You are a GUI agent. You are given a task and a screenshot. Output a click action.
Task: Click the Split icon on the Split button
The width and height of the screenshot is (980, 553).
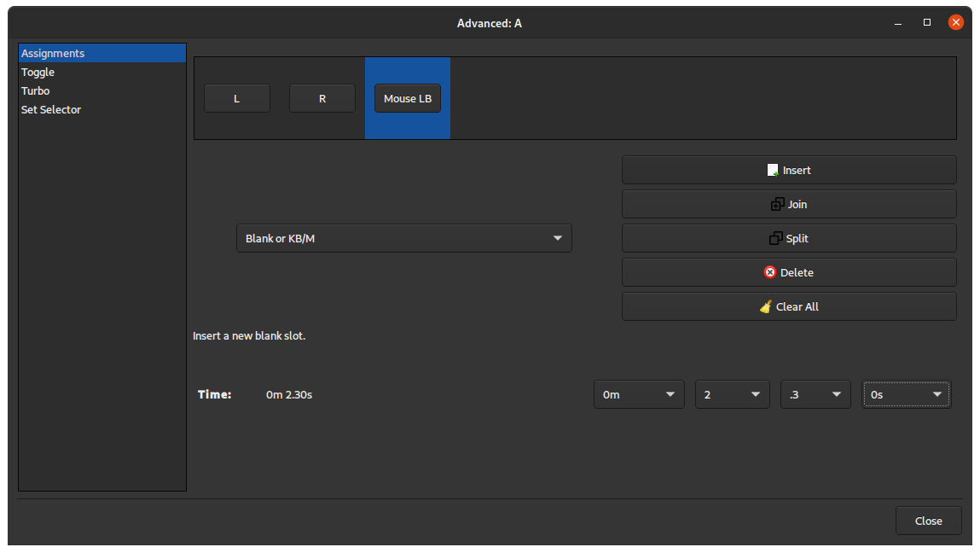776,237
